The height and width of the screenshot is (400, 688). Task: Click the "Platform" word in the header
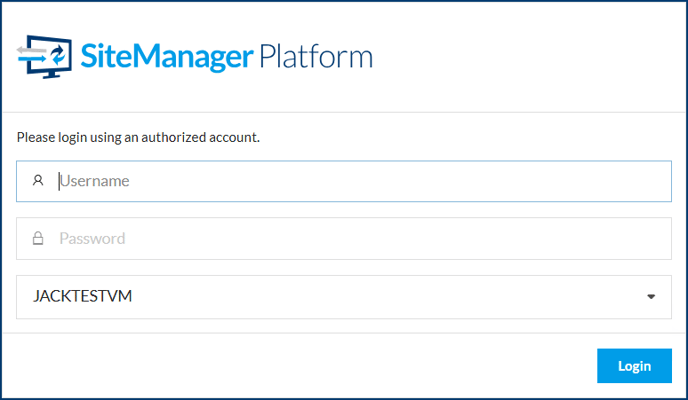pos(316,57)
